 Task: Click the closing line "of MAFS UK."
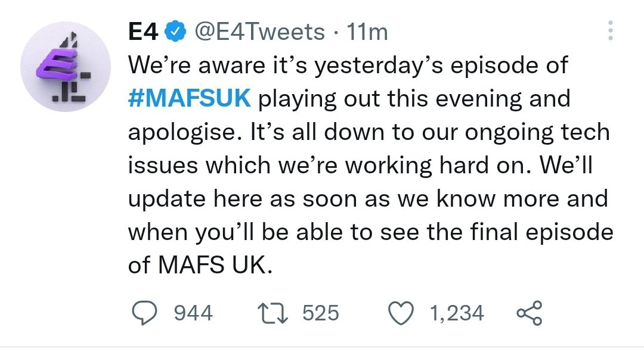(200, 265)
